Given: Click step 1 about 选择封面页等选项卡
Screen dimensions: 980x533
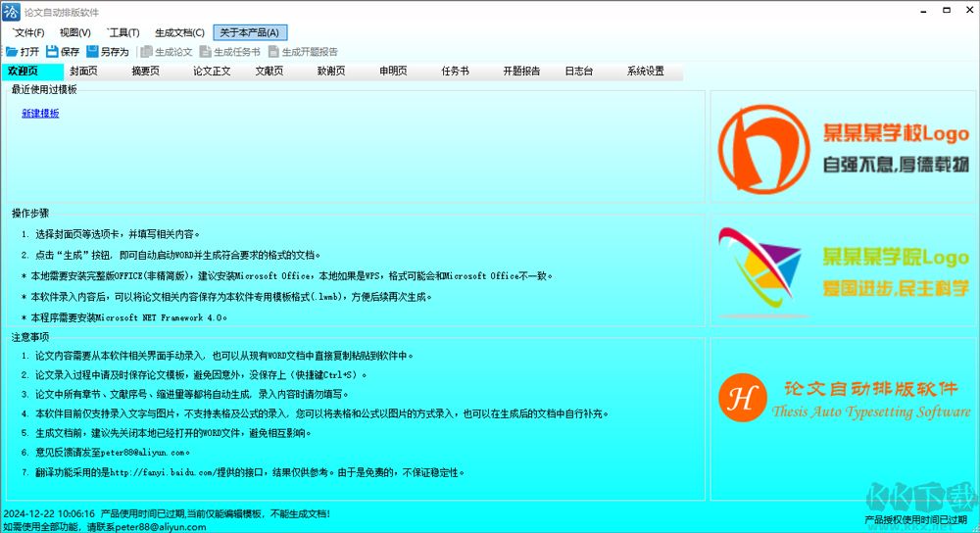Looking at the screenshot, I should click(110, 234).
